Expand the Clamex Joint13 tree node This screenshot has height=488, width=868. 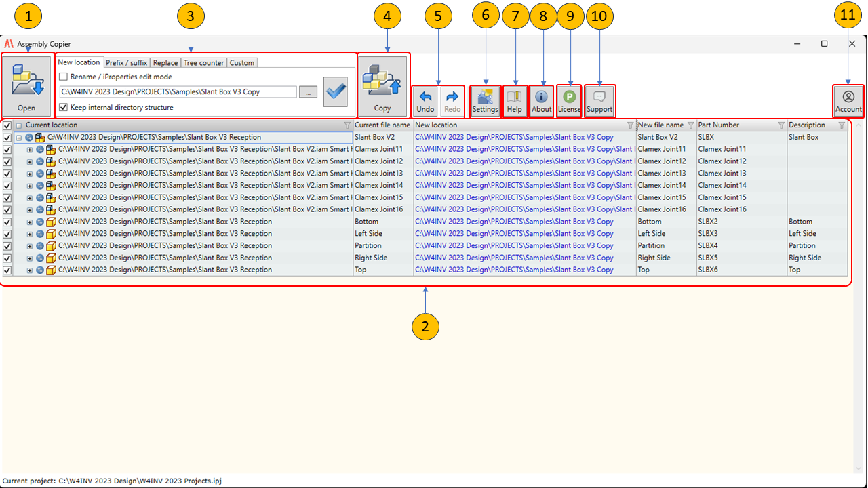tap(30, 174)
